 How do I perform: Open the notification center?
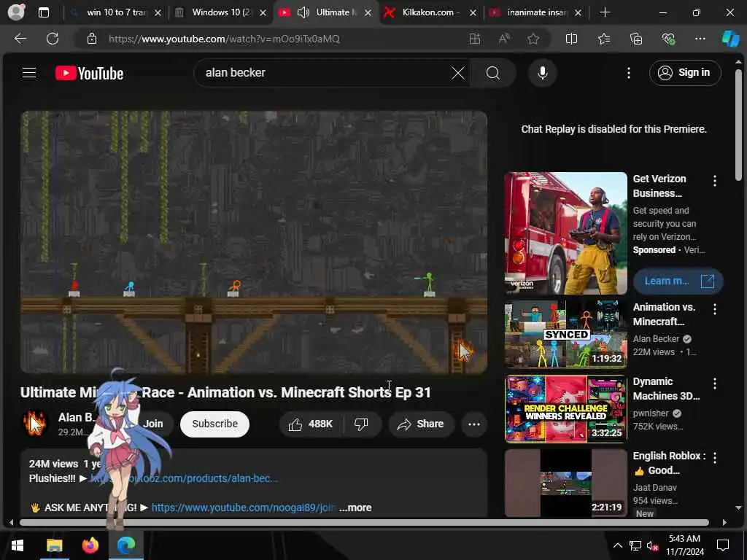click(x=723, y=545)
